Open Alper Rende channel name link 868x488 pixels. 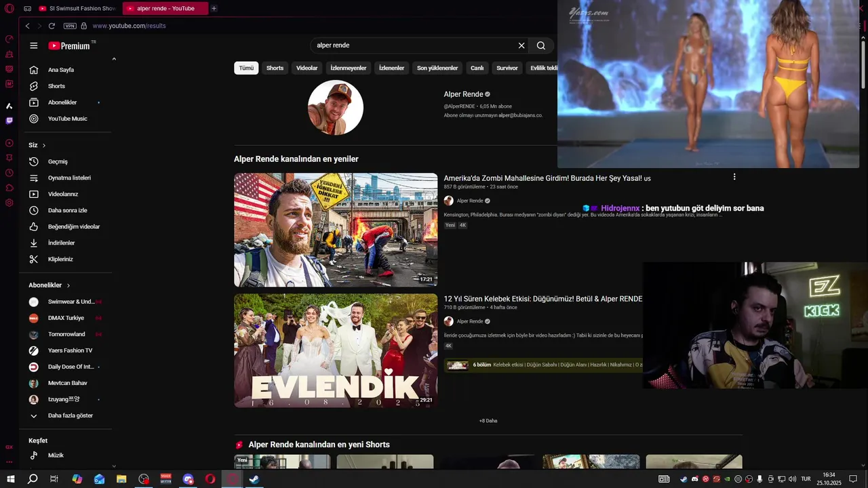pyautogui.click(x=463, y=94)
